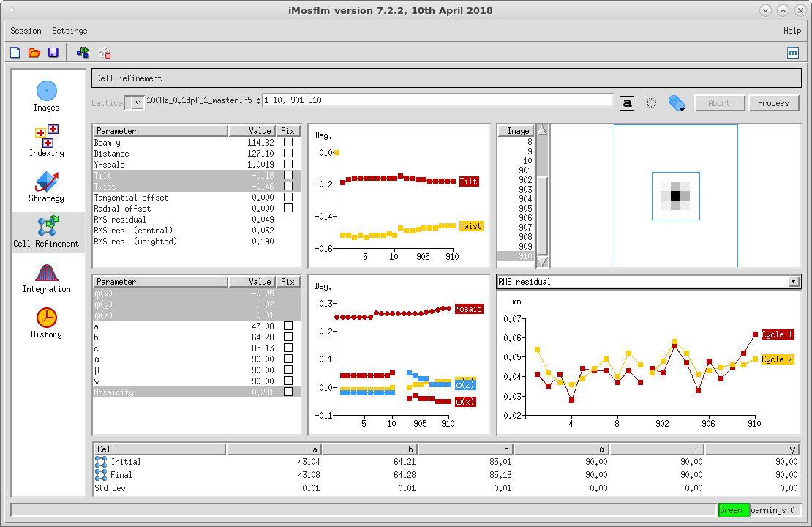Expand the Lattice dropdown
The width and height of the screenshot is (812, 527).
137,103
